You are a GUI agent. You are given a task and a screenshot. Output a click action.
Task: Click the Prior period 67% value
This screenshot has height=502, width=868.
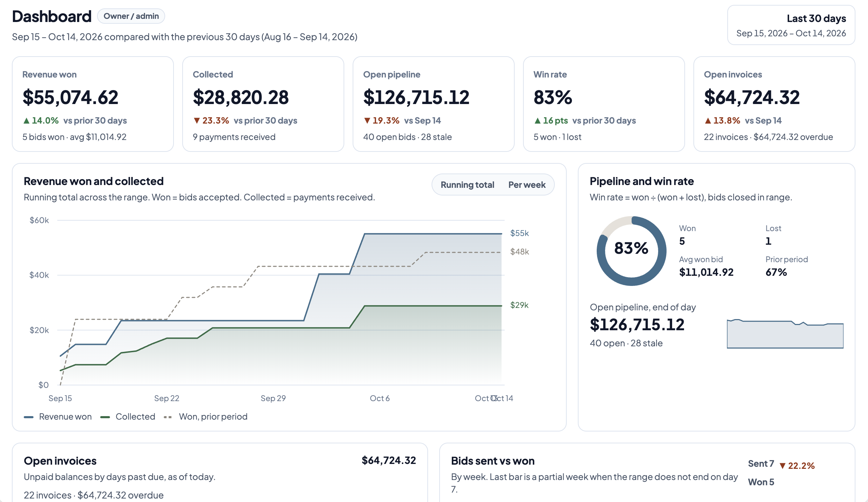pyautogui.click(x=776, y=272)
